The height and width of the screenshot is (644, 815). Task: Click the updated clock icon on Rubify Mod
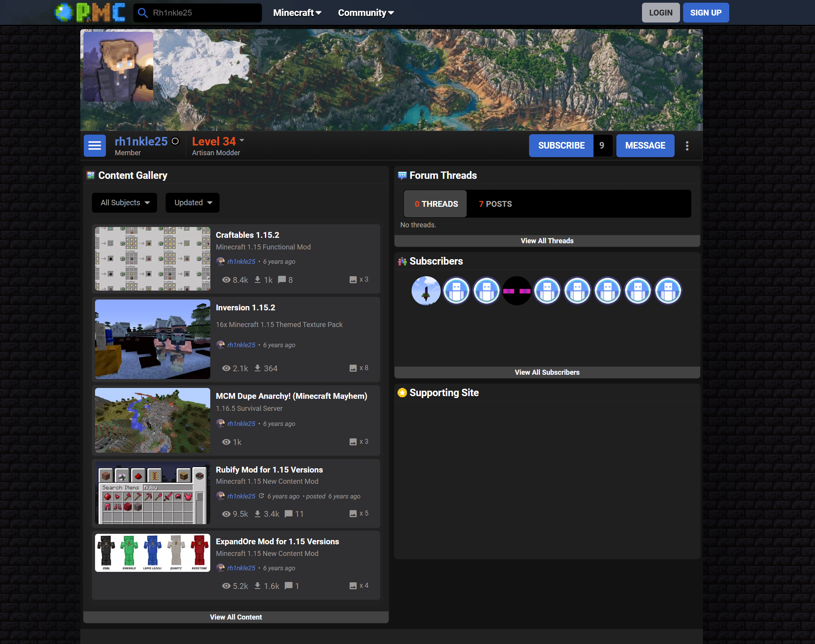261,496
